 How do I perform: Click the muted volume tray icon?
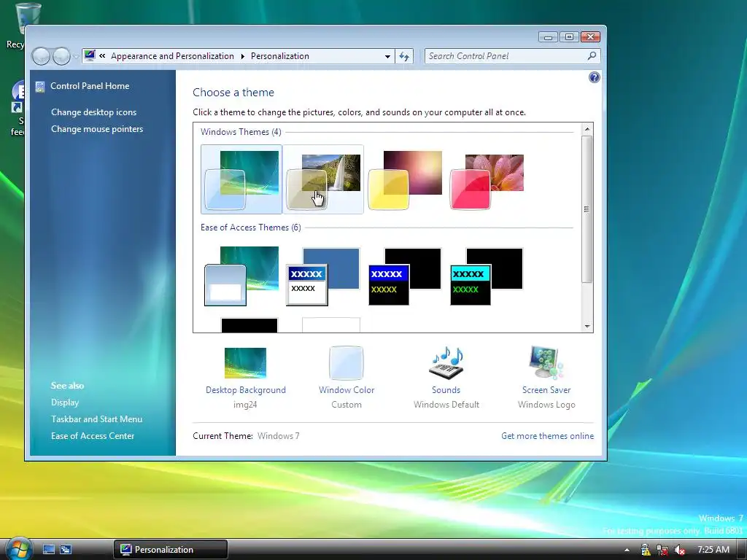pyautogui.click(x=679, y=550)
